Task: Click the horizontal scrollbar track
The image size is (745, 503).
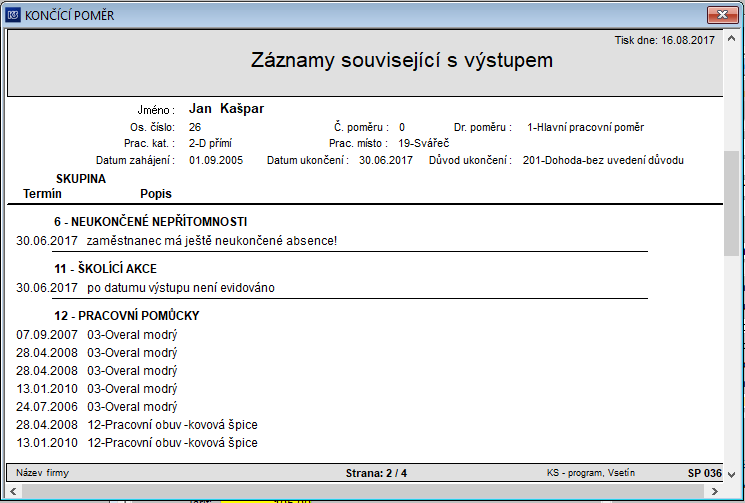Action: click(363, 491)
